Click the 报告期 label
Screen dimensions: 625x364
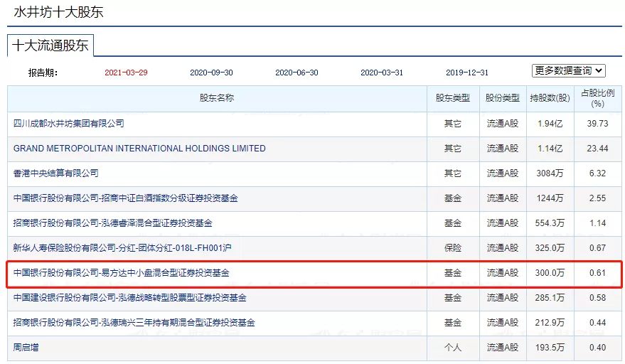coord(43,73)
